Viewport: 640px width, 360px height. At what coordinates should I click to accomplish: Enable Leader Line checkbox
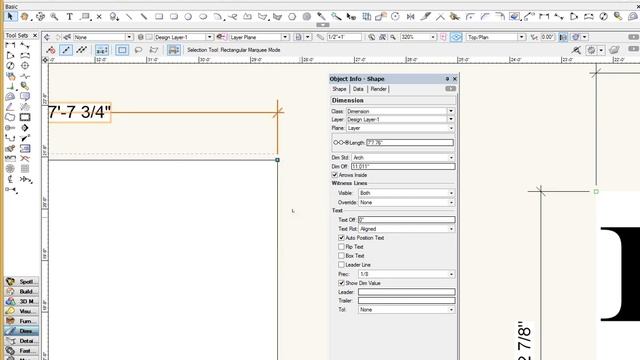(x=341, y=264)
